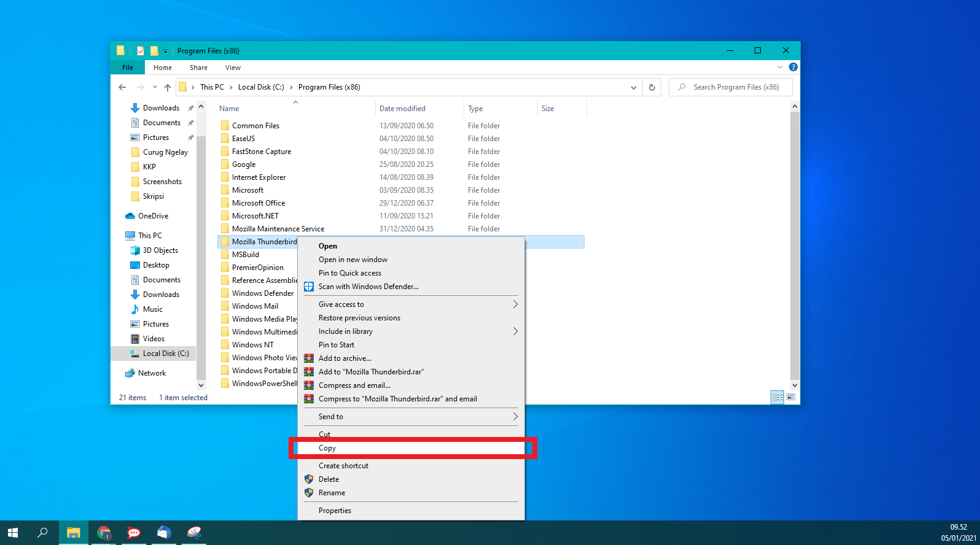Open Google Chrome from the taskbar
Viewport: 980px width, 545px height.
click(104, 533)
